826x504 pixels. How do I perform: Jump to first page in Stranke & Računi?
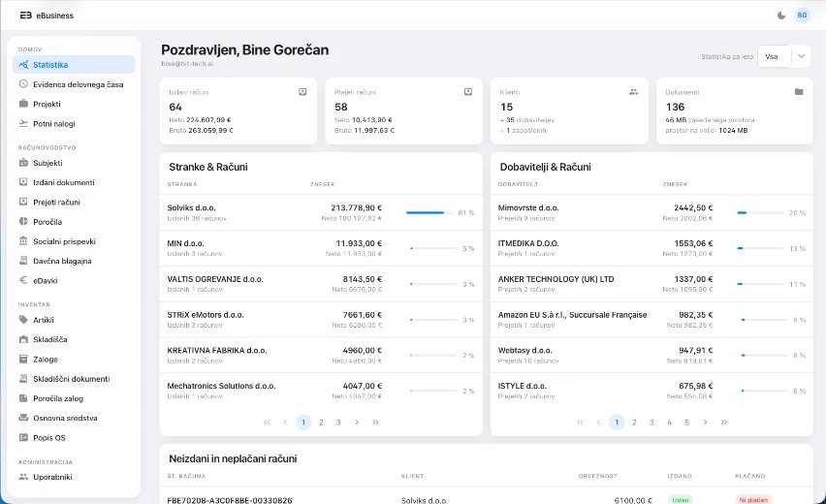click(267, 423)
